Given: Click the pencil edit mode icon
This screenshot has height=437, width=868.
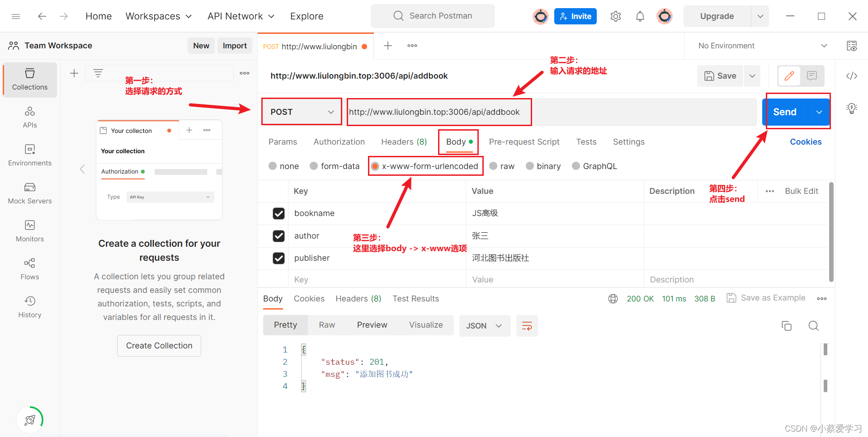Looking at the screenshot, I should [x=789, y=76].
